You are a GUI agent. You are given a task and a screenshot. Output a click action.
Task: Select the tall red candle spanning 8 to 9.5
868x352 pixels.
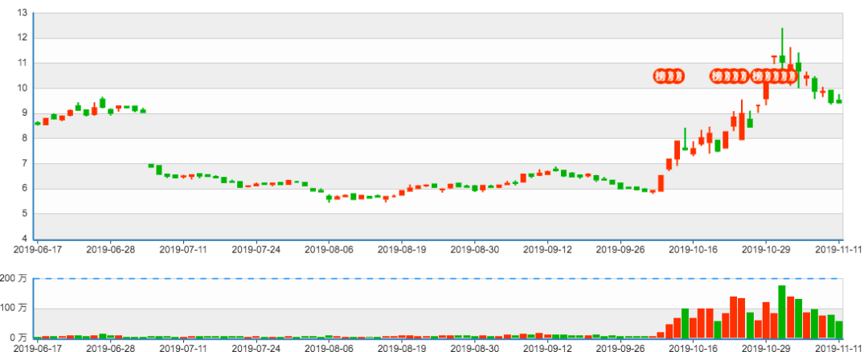tap(742, 120)
